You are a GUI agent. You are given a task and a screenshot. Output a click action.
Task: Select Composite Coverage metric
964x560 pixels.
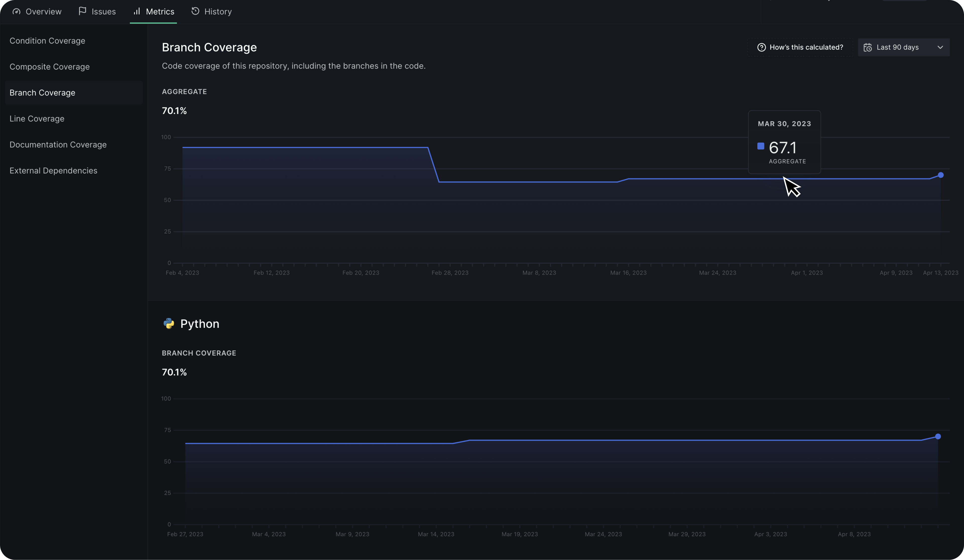pos(50,67)
